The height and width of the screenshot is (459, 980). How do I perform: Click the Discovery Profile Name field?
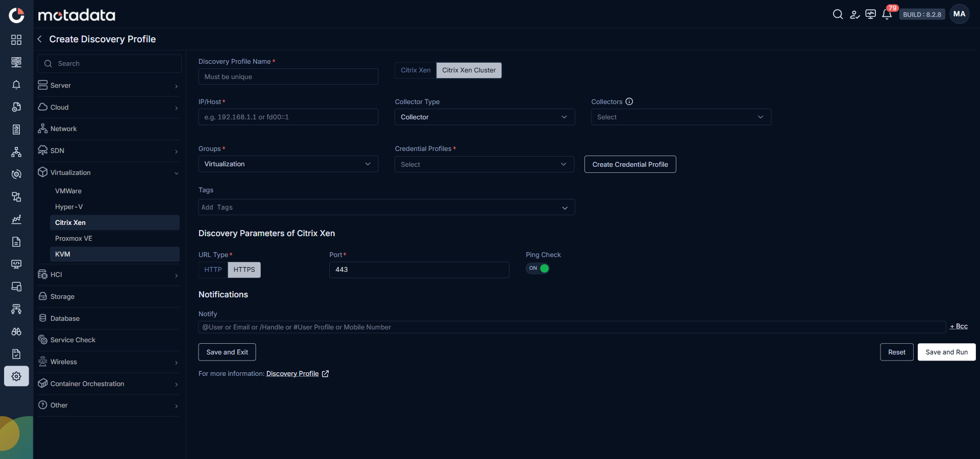tap(288, 76)
